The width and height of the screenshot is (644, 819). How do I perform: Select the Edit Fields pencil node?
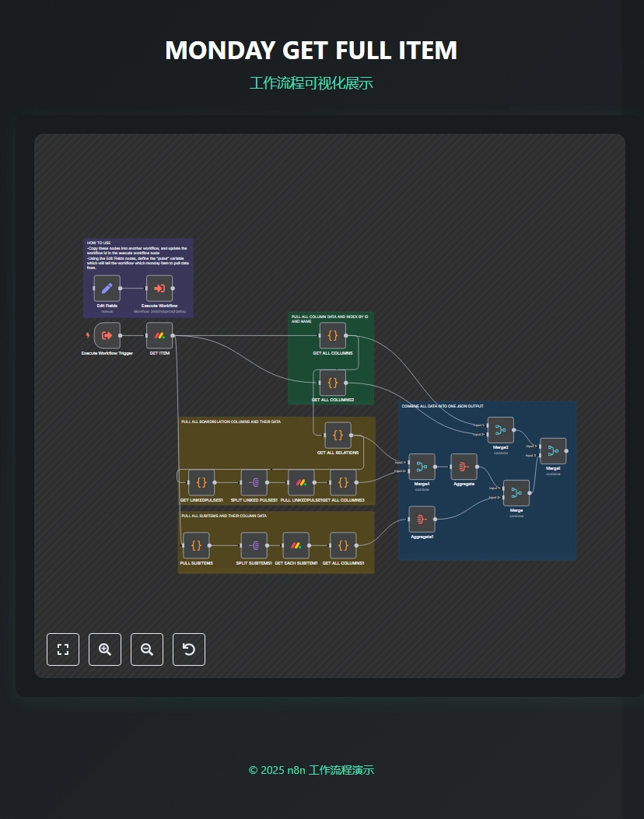[107, 288]
